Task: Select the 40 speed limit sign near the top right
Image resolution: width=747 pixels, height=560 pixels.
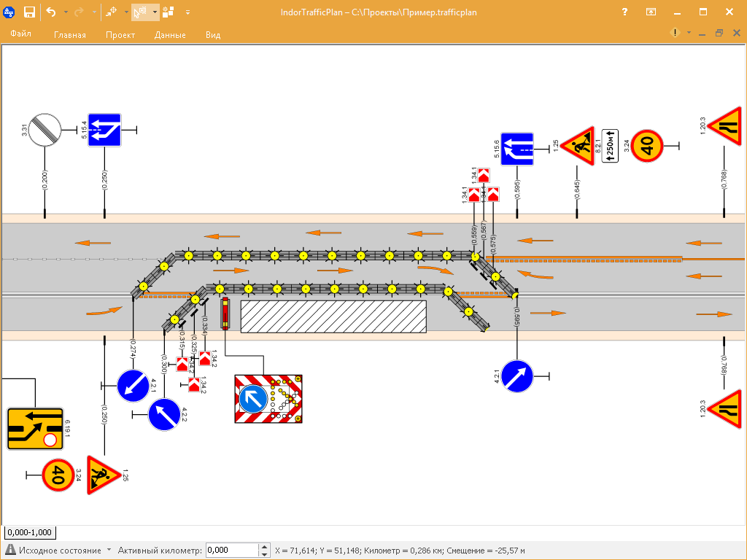Action: pos(647,146)
